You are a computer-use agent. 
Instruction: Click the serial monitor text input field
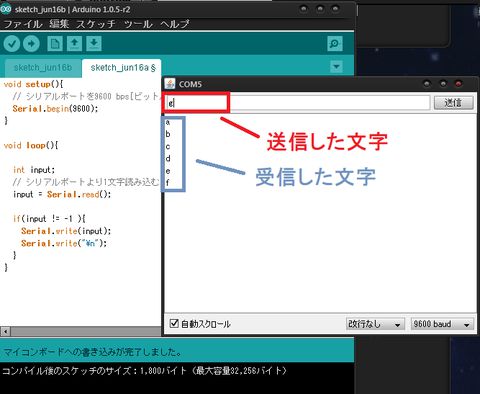(298, 103)
